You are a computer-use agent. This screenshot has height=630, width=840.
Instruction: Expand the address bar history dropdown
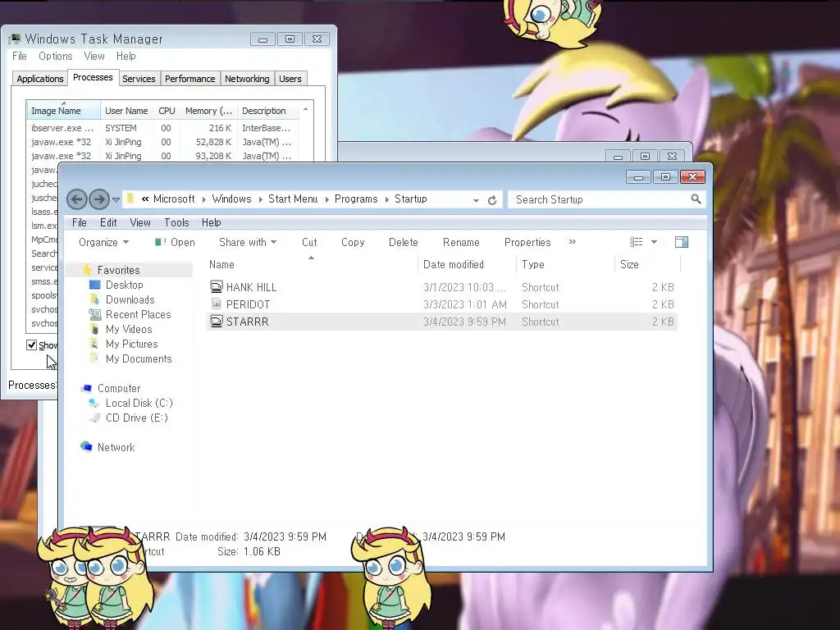point(476,200)
